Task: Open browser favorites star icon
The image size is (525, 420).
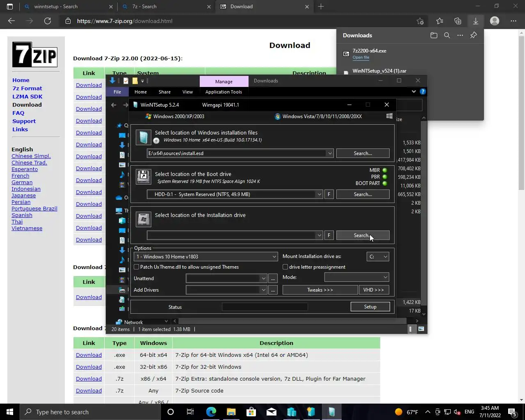Action: pos(440,21)
